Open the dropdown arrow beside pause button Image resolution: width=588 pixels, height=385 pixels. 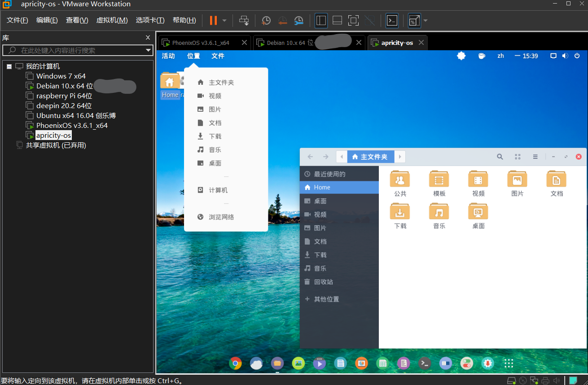tap(224, 21)
